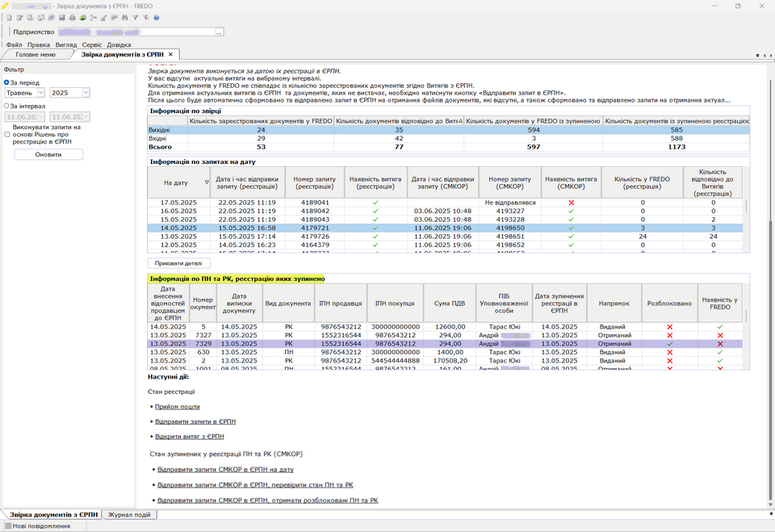Screen dimensions: 775x532
Task: Select the Вхідні row in reconciliation table
Action: coord(449,138)
